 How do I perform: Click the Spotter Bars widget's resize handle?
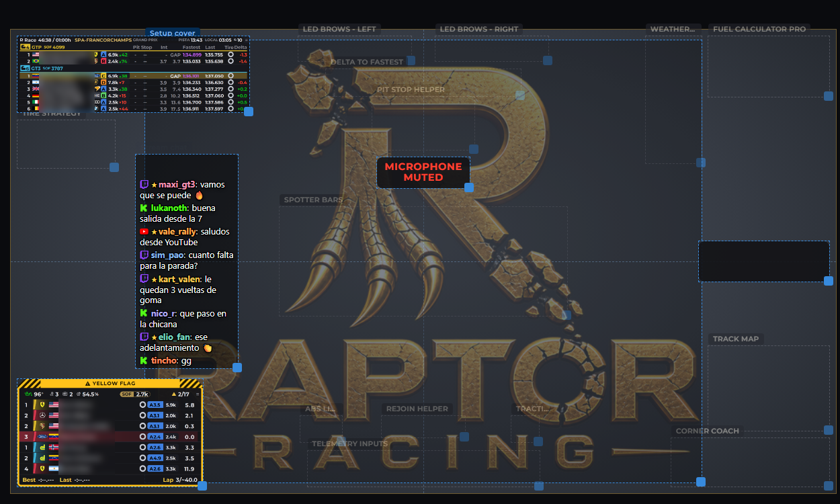(x=566, y=315)
